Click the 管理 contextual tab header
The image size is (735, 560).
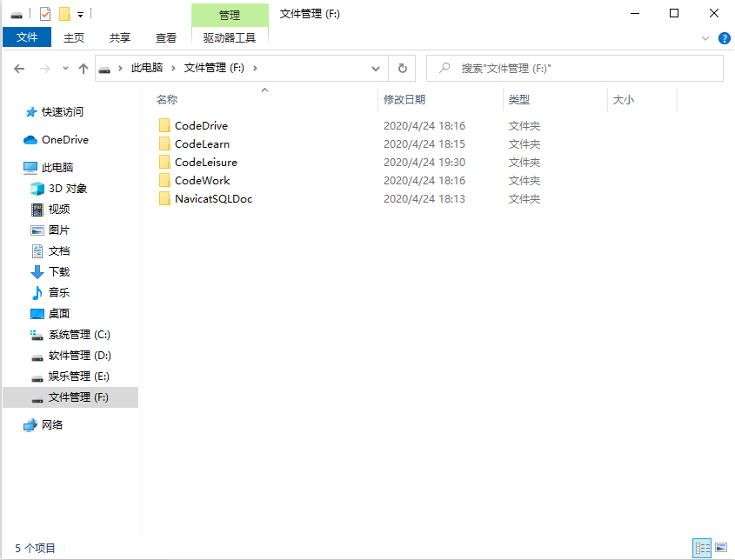tap(230, 15)
